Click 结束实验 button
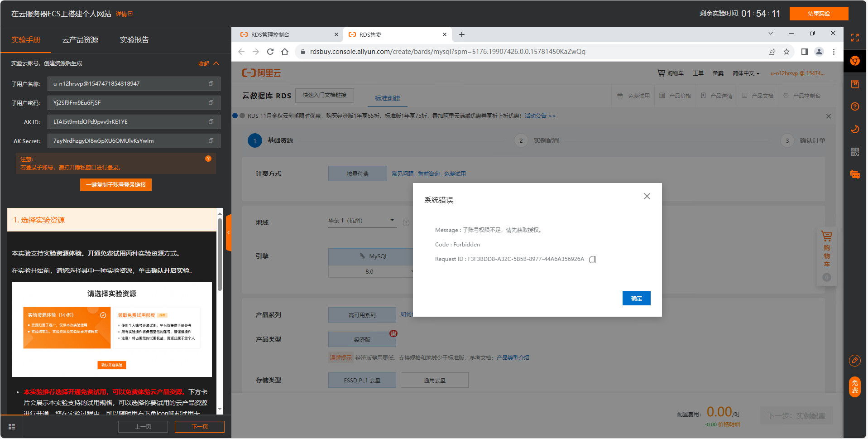868x439 pixels. coord(819,14)
